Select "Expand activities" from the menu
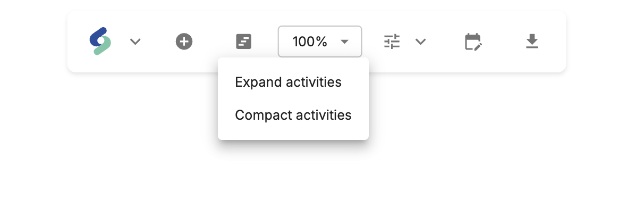The height and width of the screenshot is (215, 644). [288, 82]
